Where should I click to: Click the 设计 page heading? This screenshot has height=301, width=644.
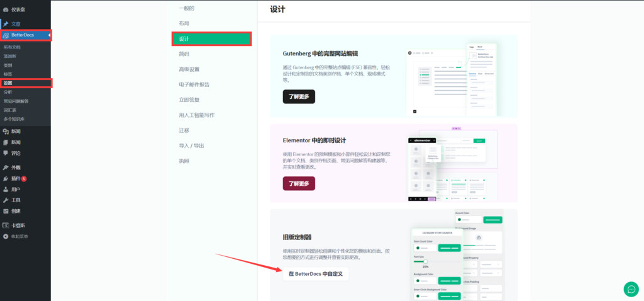coord(277,9)
